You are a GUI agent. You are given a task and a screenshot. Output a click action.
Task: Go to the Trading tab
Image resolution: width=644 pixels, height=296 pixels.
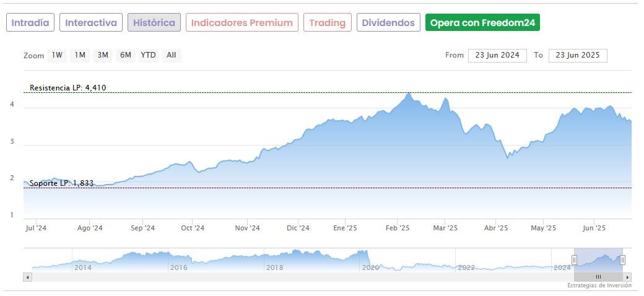click(x=327, y=23)
